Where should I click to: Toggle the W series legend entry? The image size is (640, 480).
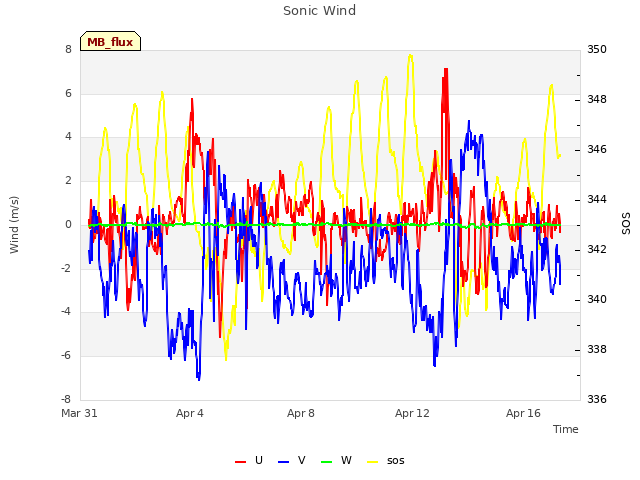pyautogui.click(x=336, y=460)
